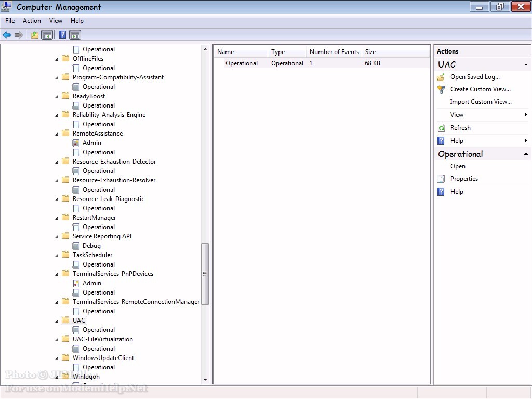
Task: Sort by the Number of Events column header
Action: 334,52
